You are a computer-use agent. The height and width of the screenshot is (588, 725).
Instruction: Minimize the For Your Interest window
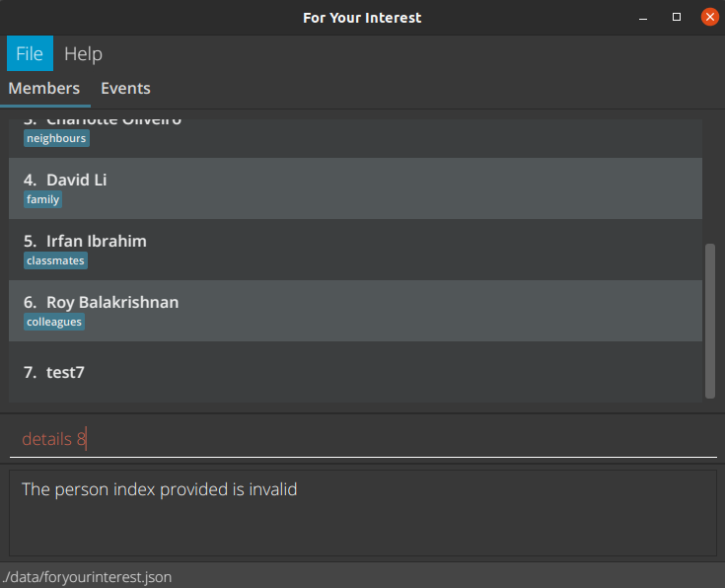(x=643, y=18)
